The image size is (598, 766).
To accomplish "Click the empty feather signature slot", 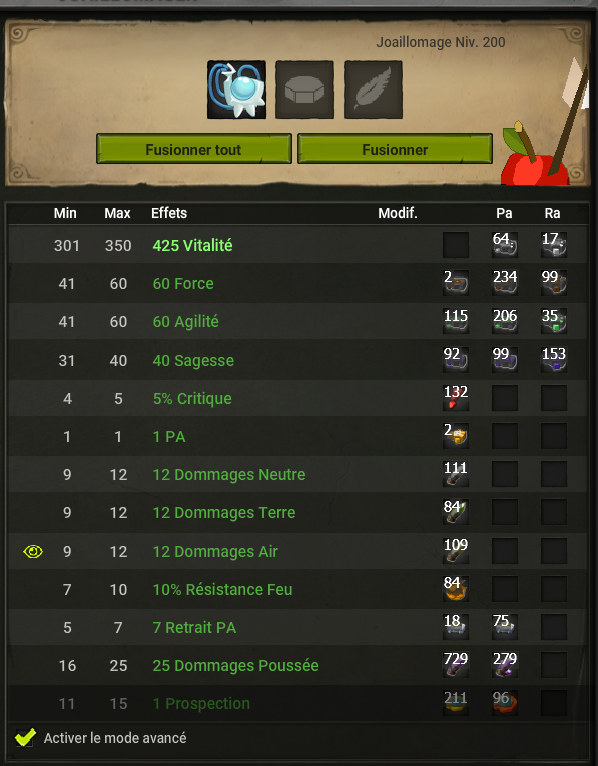I will pos(373,90).
